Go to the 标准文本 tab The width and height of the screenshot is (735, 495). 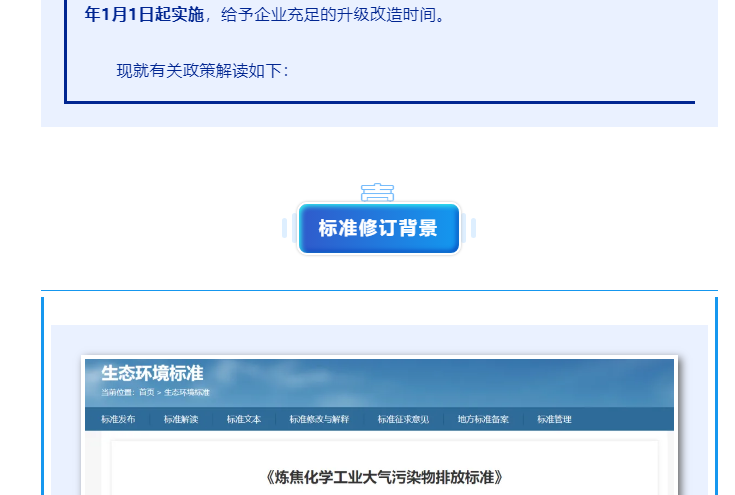243,419
